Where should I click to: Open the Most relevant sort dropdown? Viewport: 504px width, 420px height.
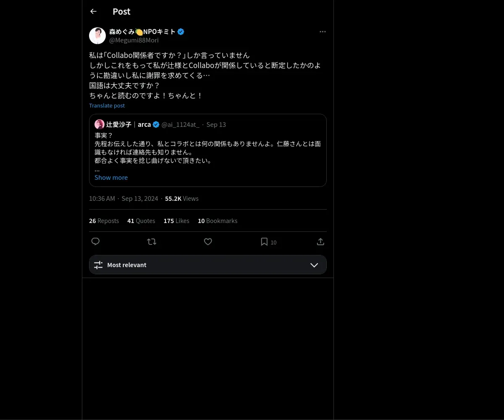click(208, 265)
